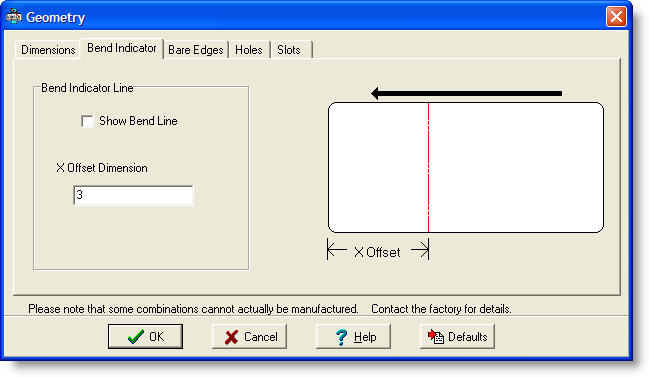Click the X Offset Dimension label
The height and width of the screenshot is (377, 649).
point(102,168)
